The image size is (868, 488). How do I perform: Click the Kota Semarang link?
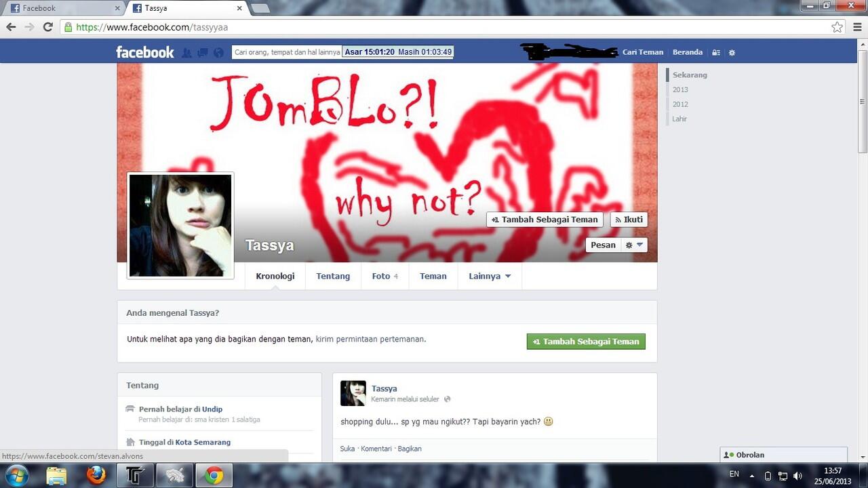(203, 442)
